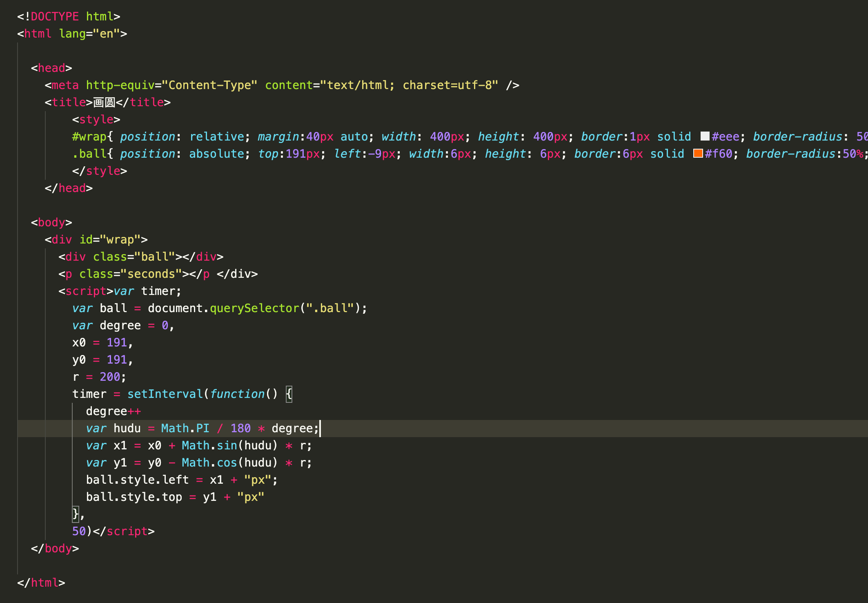Place cursor on the DOCTYPE keyword
The width and height of the screenshot is (868, 603).
coord(55,16)
